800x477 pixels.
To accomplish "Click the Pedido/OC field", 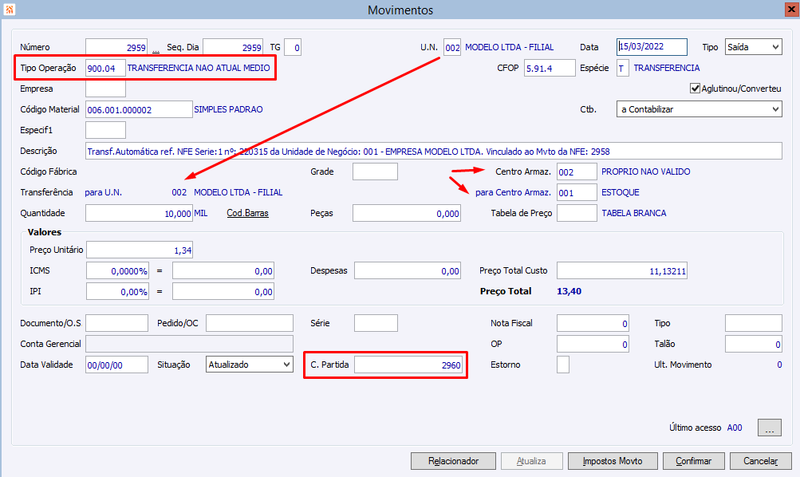I will (x=249, y=323).
